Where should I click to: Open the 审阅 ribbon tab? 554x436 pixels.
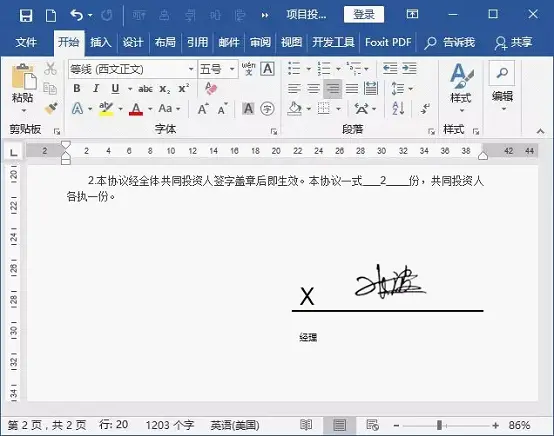coord(260,42)
